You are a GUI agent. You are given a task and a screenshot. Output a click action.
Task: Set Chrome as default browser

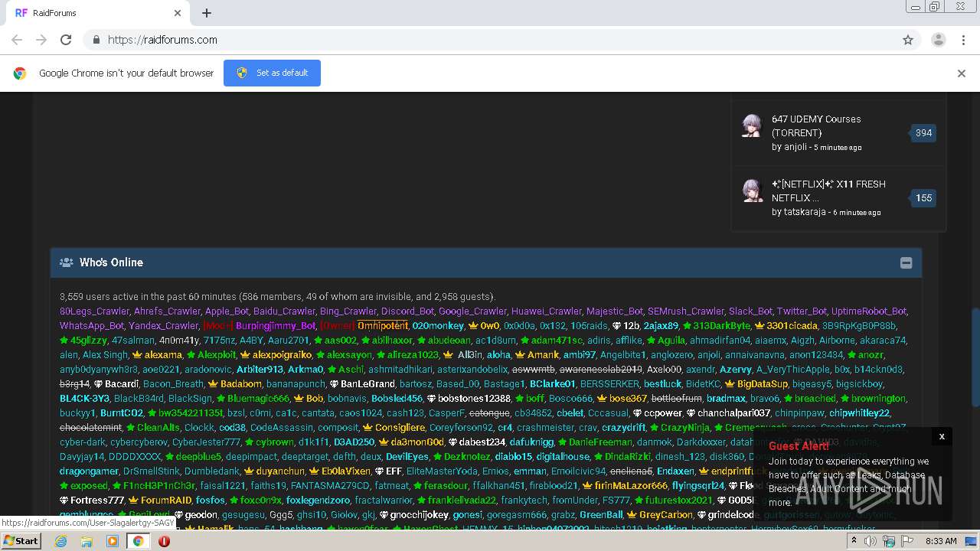(272, 73)
